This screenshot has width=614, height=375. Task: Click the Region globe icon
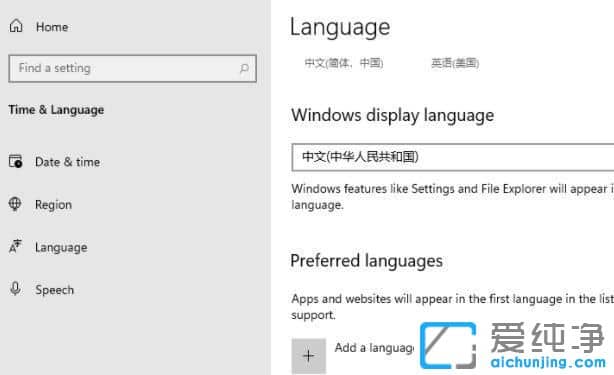coord(15,204)
